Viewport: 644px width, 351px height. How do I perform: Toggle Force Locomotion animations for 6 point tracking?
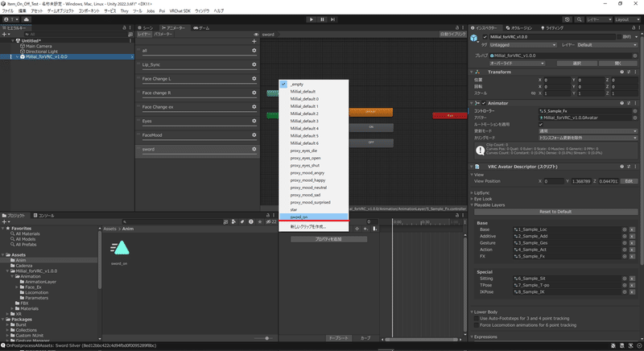[x=477, y=325]
